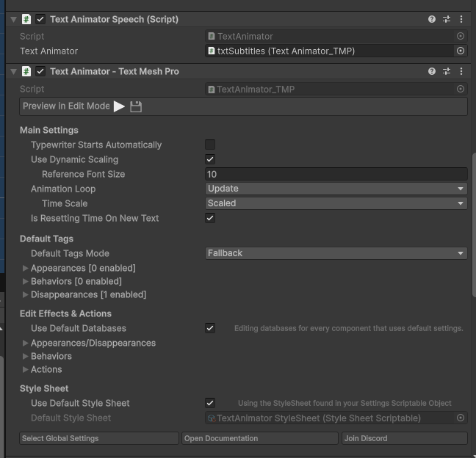This screenshot has height=458, width=476.
Task: Click Select Global Settings button
Action: click(x=99, y=438)
